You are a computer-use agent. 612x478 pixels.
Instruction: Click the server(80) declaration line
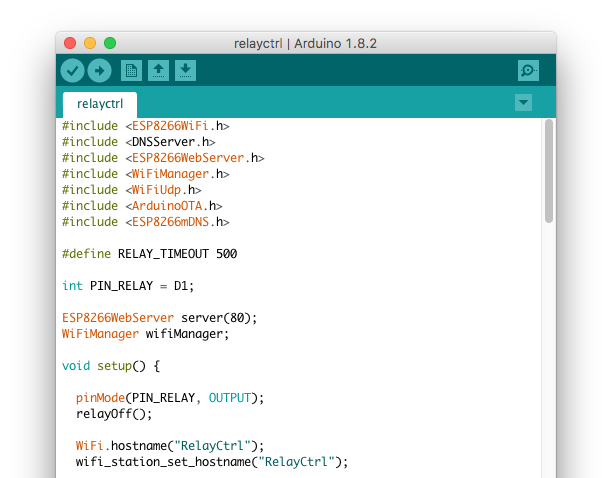(x=160, y=318)
